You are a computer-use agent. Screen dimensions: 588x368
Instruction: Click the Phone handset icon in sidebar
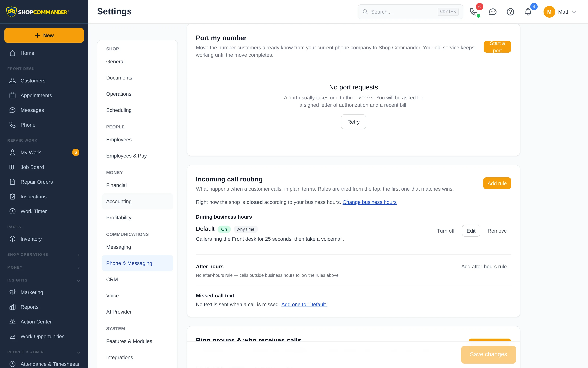12,125
